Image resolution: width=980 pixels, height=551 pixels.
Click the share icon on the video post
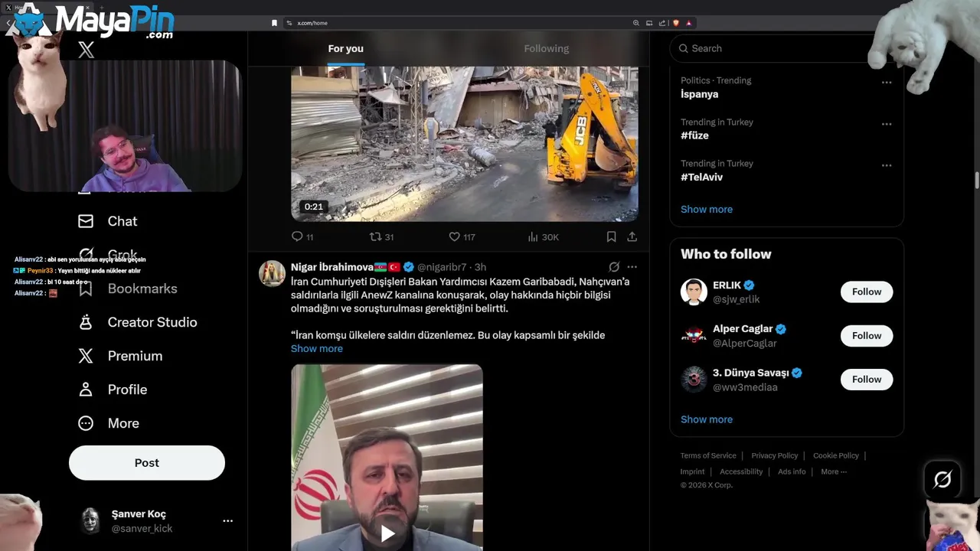632,236
